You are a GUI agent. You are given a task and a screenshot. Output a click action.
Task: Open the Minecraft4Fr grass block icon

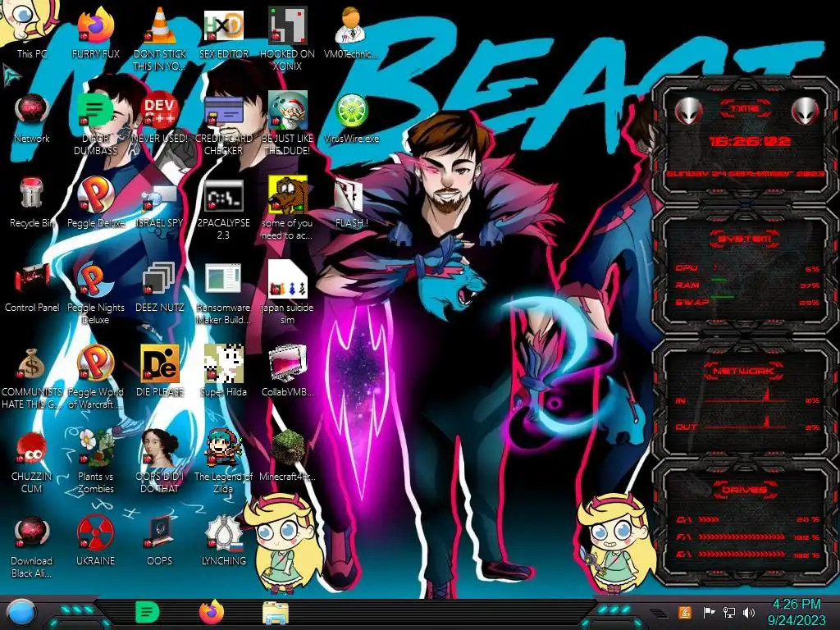tap(287, 448)
